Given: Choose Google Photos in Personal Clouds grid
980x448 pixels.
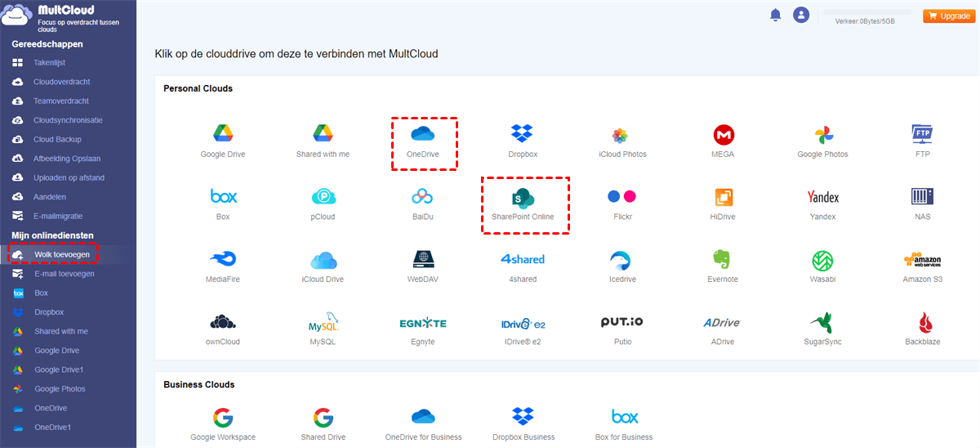Looking at the screenshot, I should point(822,135).
